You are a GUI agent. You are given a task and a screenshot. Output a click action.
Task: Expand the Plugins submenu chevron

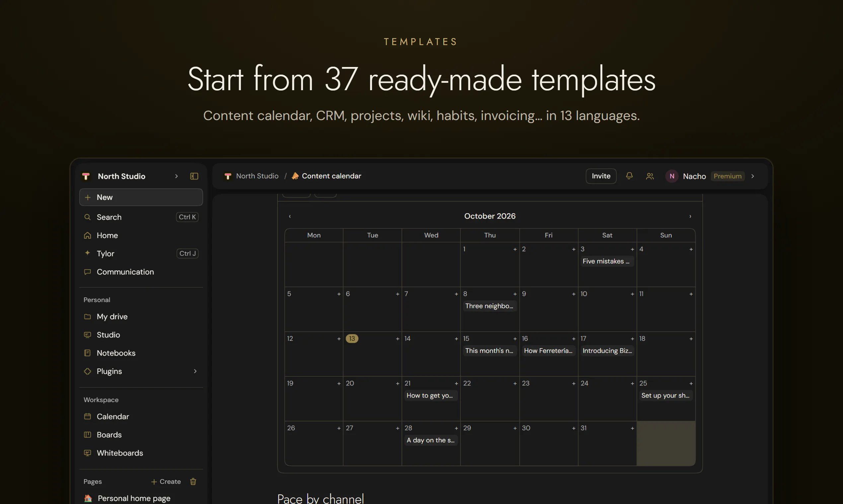pyautogui.click(x=195, y=371)
